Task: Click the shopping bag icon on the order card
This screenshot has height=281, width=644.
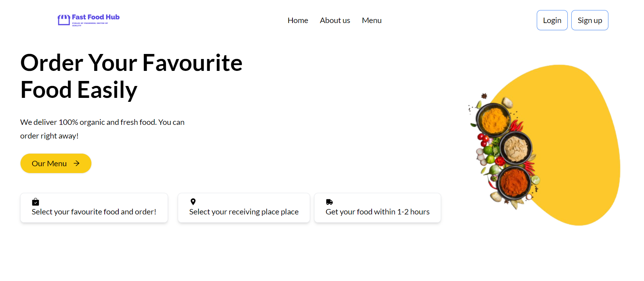Action: coord(36,201)
